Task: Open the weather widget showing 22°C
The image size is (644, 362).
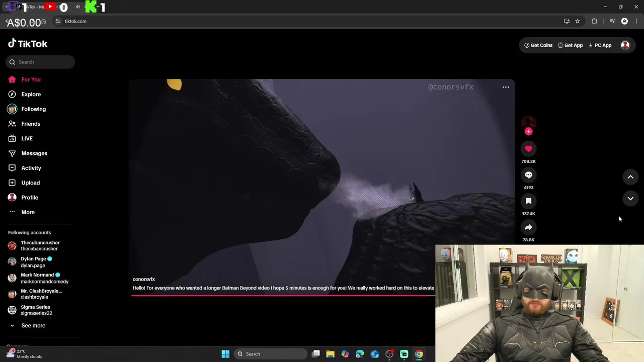Action: tap(24, 354)
